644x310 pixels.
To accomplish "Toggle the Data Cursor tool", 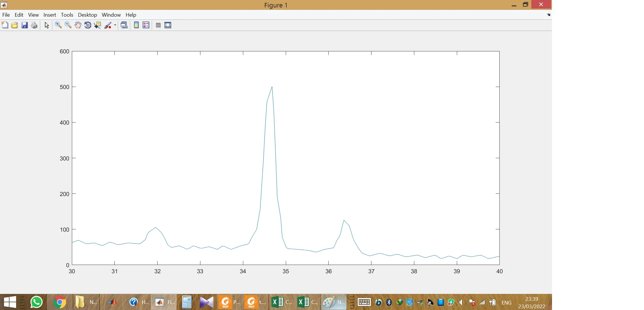I will point(98,25).
